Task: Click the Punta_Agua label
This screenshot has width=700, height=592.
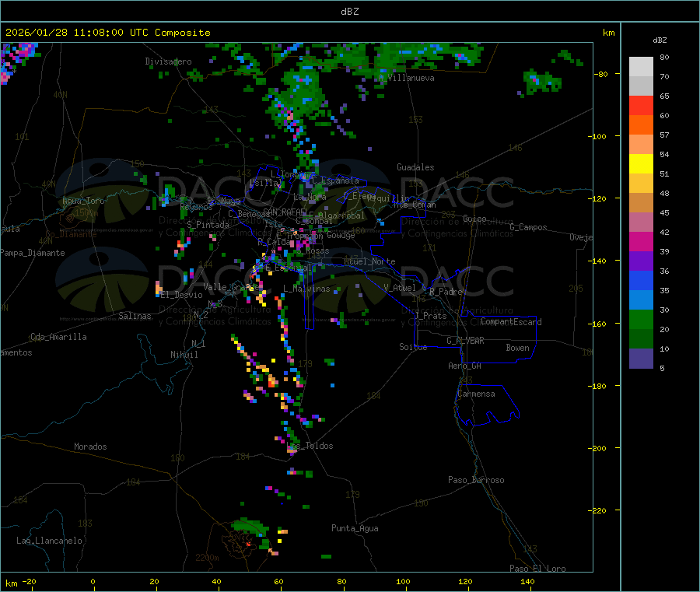Action: tap(355, 528)
